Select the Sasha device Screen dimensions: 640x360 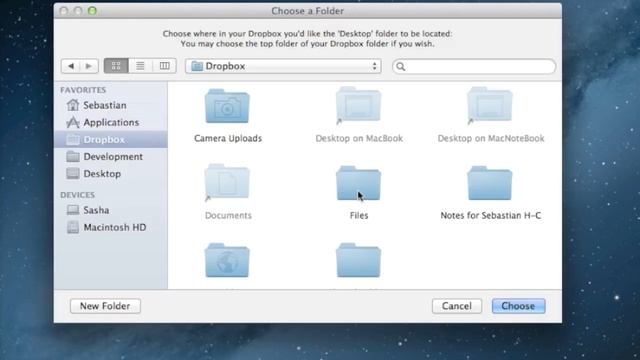[111, 210]
